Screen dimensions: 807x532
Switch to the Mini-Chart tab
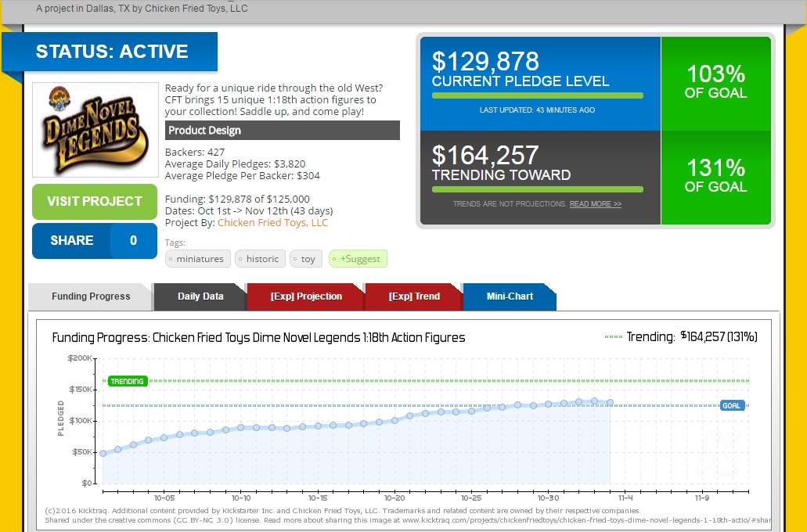click(x=510, y=297)
